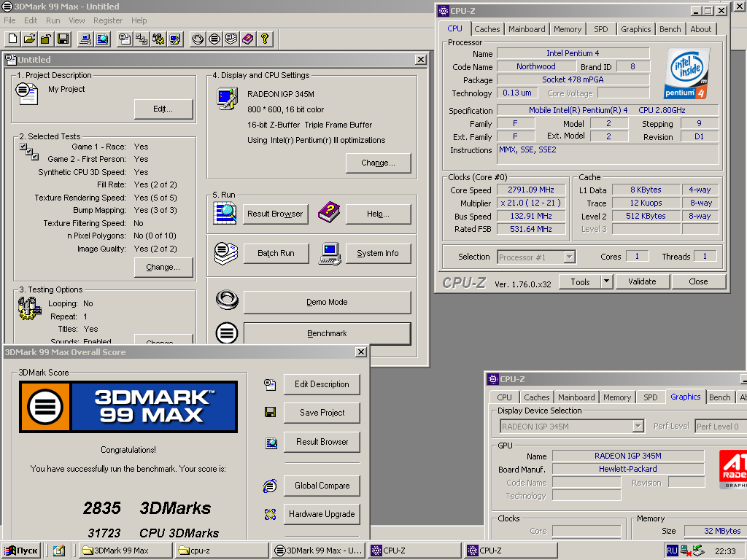Switch to the Mainboard tab in top CPU-Z window
Image resolution: width=747 pixels, height=560 pixels.
tap(527, 29)
